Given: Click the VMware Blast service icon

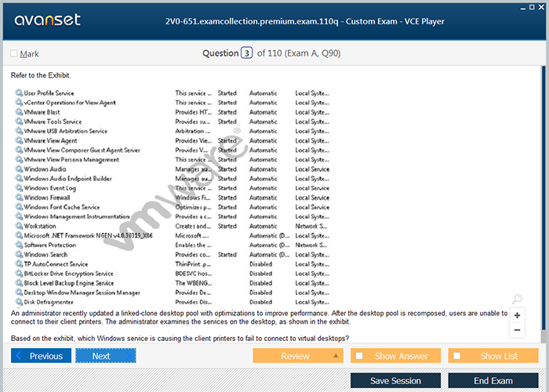Looking at the screenshot, I should point(19,112).
